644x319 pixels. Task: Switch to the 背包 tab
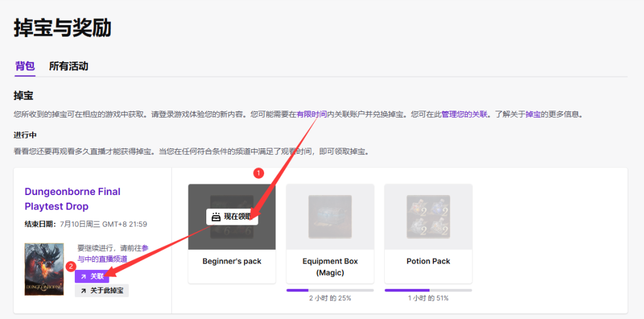point(25,66)
